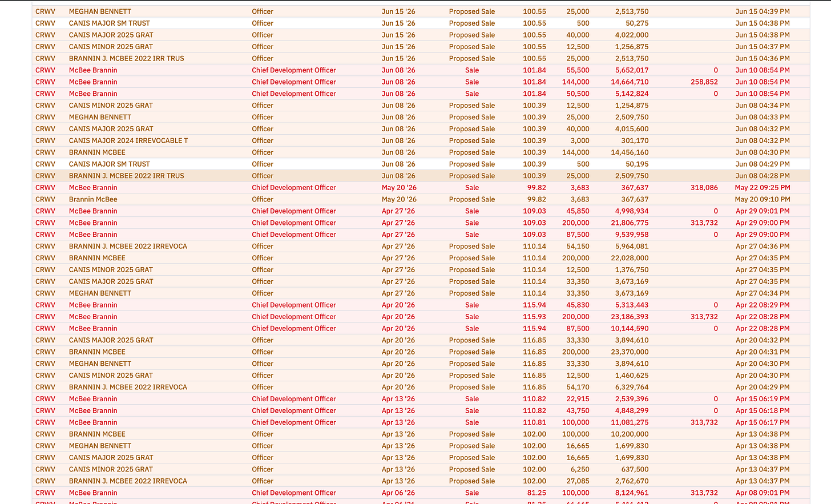Open CANIS MAJOR 2024 IRREVOCABLE T name
The image size is (831, 504).
pyautogui.click(x=128, y=140)
